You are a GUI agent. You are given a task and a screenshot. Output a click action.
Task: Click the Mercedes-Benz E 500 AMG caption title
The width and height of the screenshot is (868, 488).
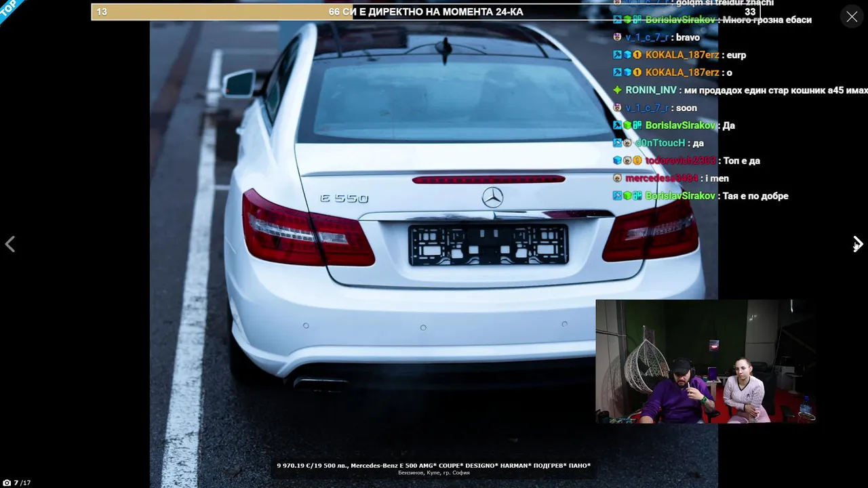coord(433,466)
